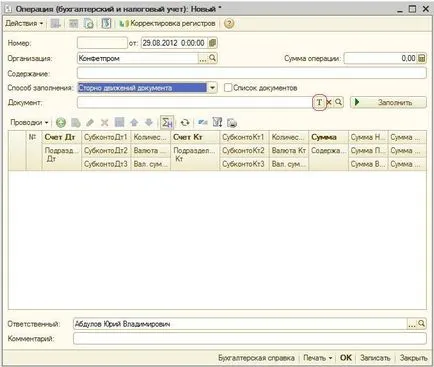Click the Подразд... Дт column header

[62, 157]
